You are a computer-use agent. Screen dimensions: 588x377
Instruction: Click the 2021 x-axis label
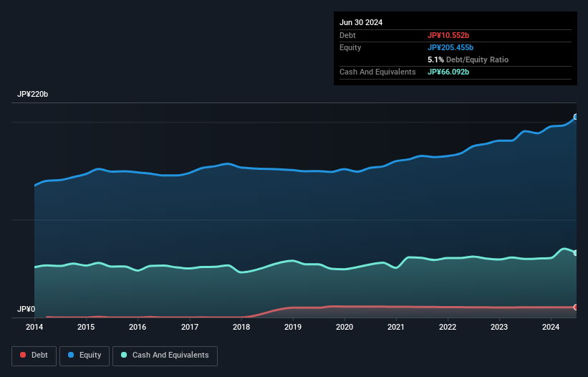(x=396, y=327)
